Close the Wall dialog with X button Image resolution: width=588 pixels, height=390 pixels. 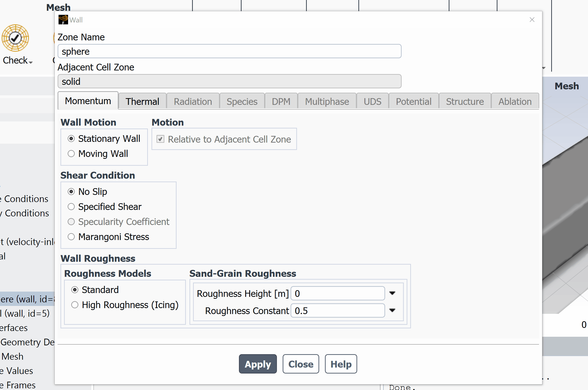[532, 20]
